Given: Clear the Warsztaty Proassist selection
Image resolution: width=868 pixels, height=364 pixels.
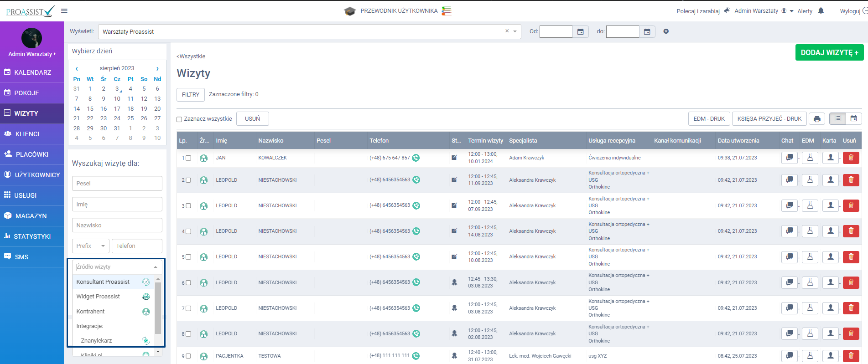Looking at the screenshot, I should [x=507, y=31].
